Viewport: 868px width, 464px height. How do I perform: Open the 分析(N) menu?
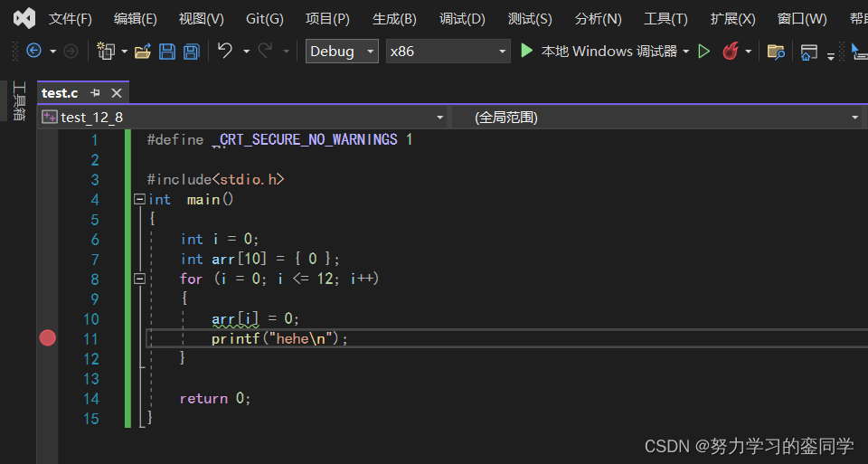click(598, 19)
